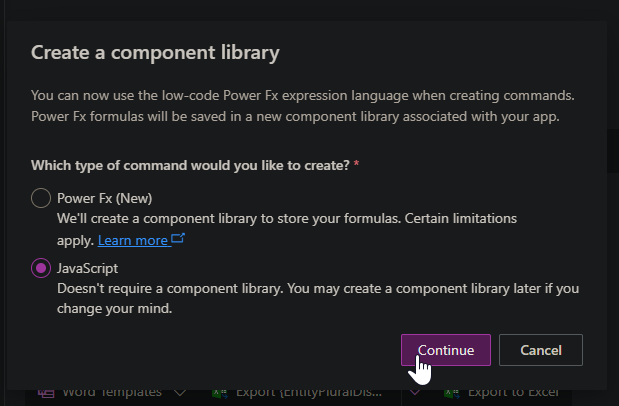Select the Word Templates command label

point(112,393)
